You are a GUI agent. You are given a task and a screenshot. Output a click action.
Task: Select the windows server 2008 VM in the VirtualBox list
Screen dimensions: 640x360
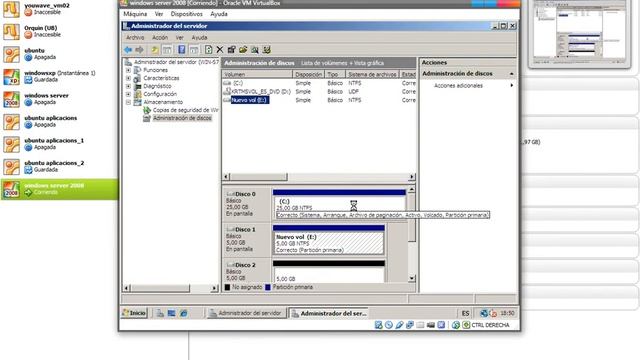59,189
